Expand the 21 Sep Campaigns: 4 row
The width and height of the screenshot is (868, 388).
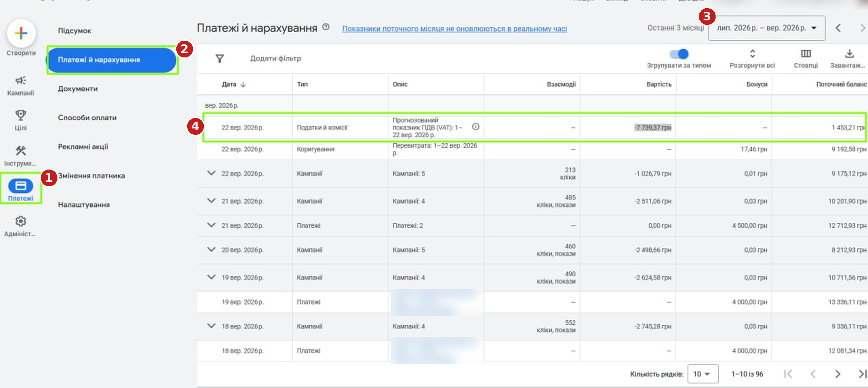(x=211, y=200)
